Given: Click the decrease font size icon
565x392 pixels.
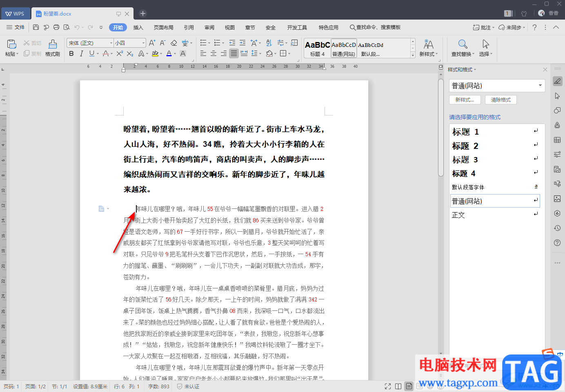Looking at the screenshot, I should [162, 43].
